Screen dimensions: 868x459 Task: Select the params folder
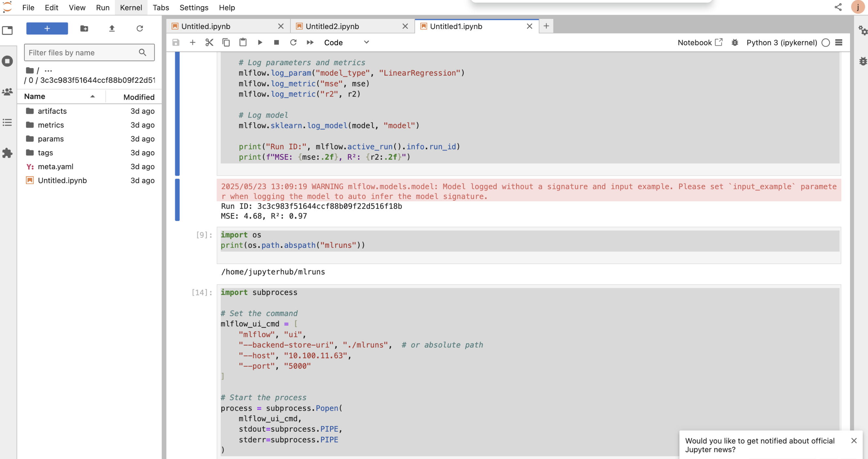tap(89, 139)
